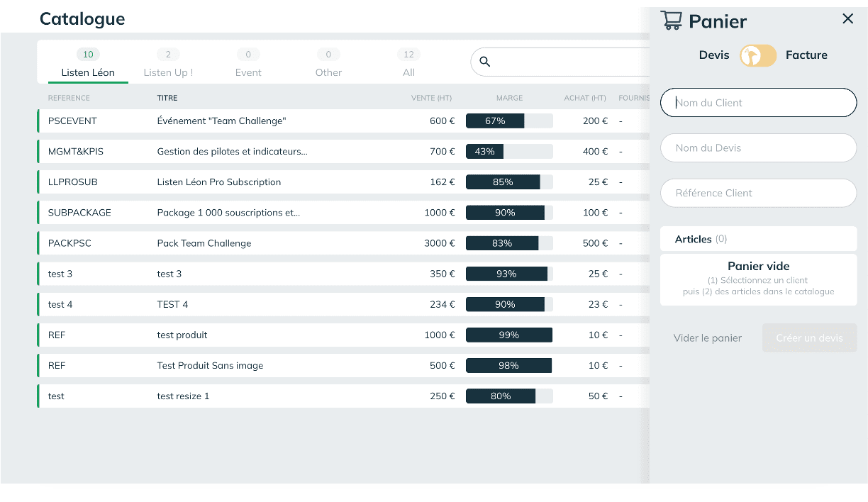Screen dimensions: 868x502
Task: Click the 3000 € sale price
Action: coord(440,243)
